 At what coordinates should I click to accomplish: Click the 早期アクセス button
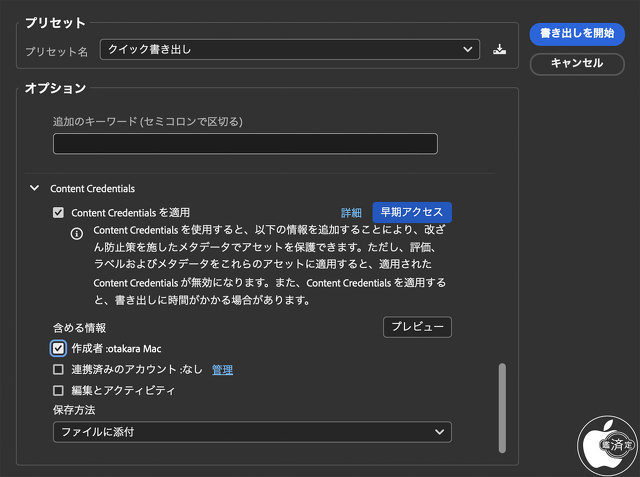coord(412,212)
